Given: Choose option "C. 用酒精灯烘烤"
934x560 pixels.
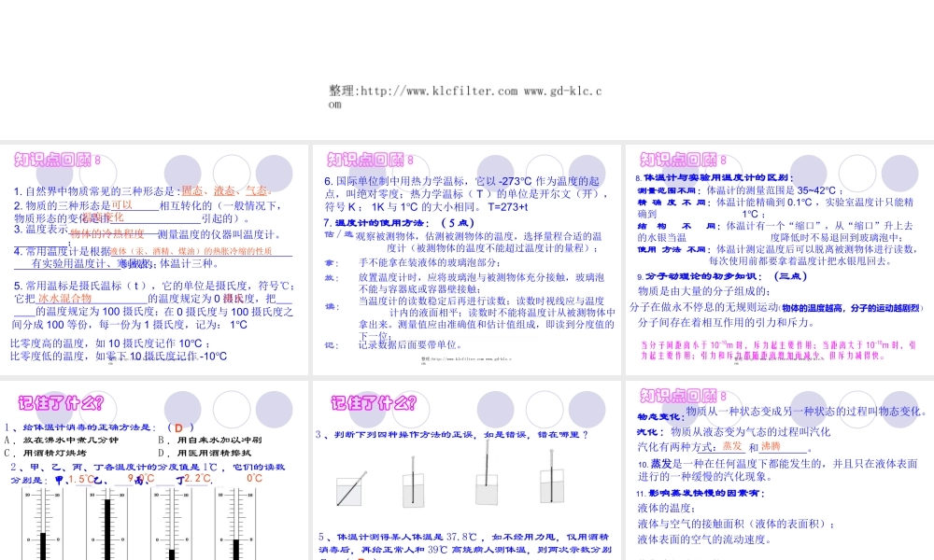Looking at the screenshot, I should (x=46, y=453).
